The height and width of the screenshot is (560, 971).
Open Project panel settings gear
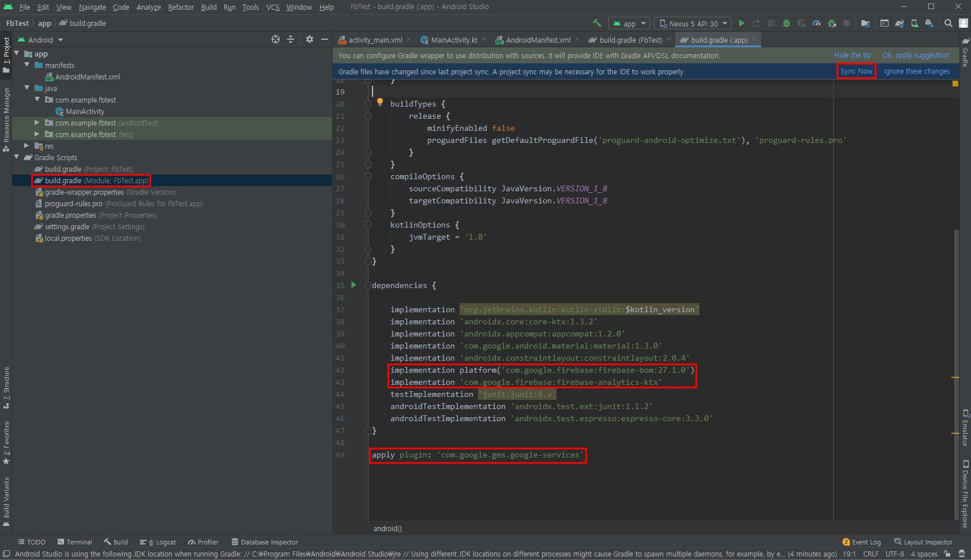[310, 39]
